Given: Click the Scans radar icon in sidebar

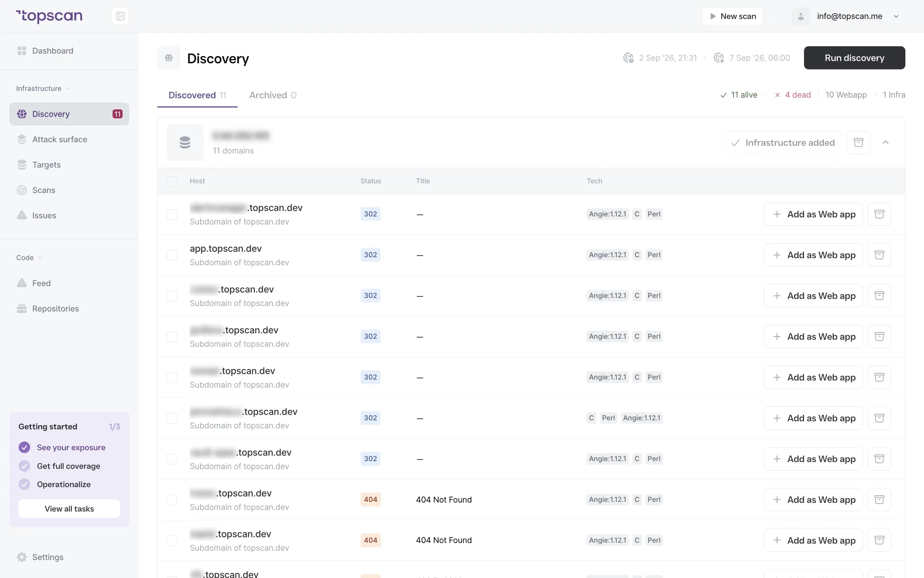Looking at the screenshot, I should pos(22,190).
